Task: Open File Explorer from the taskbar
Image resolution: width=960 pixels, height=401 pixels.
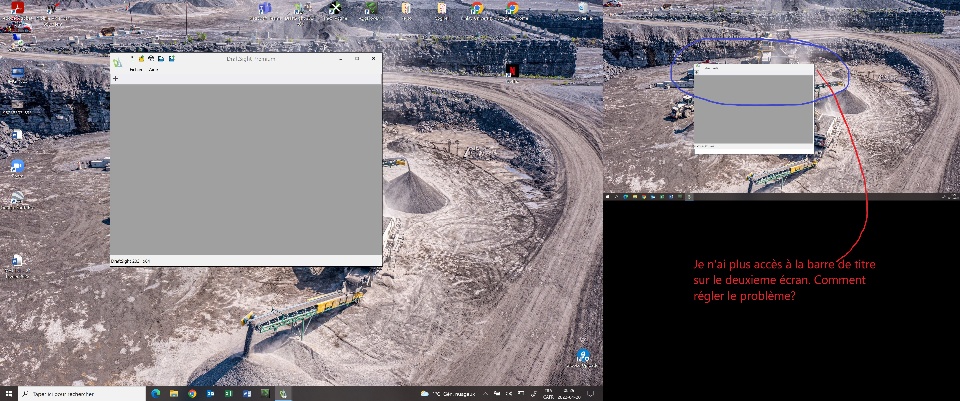Action: tap(174, 394)
